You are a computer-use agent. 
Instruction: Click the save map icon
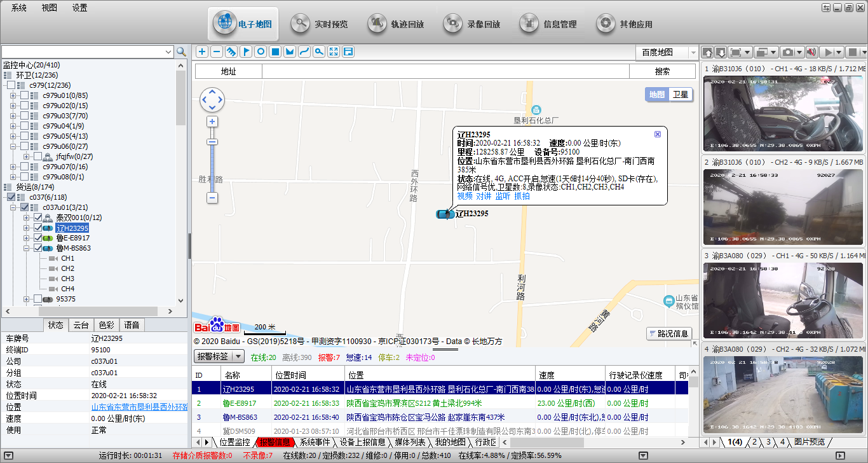pyautogui.click(x=348, y=52)
